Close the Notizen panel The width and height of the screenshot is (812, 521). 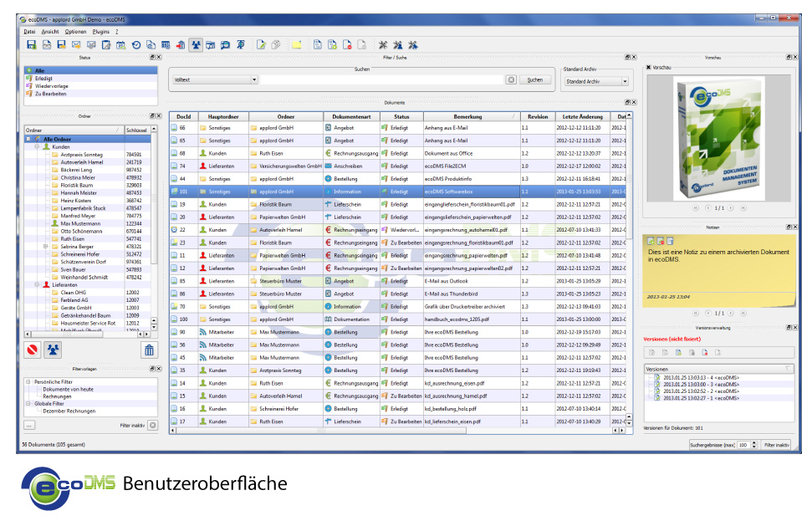(x=795, y=227)
